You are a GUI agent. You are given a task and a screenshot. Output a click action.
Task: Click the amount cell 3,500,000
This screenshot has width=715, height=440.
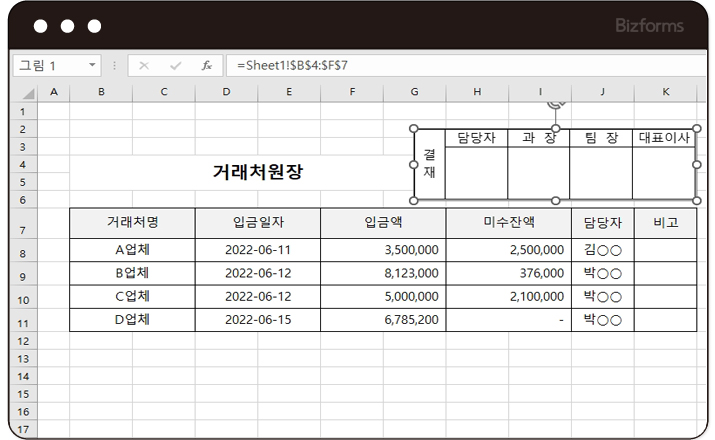tap(383, 250)
